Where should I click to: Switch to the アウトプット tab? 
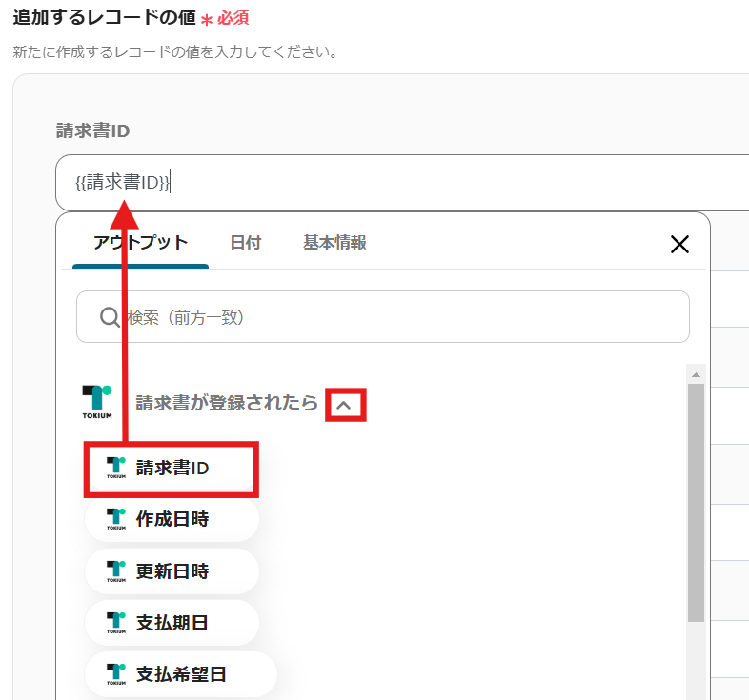[140, 243]
